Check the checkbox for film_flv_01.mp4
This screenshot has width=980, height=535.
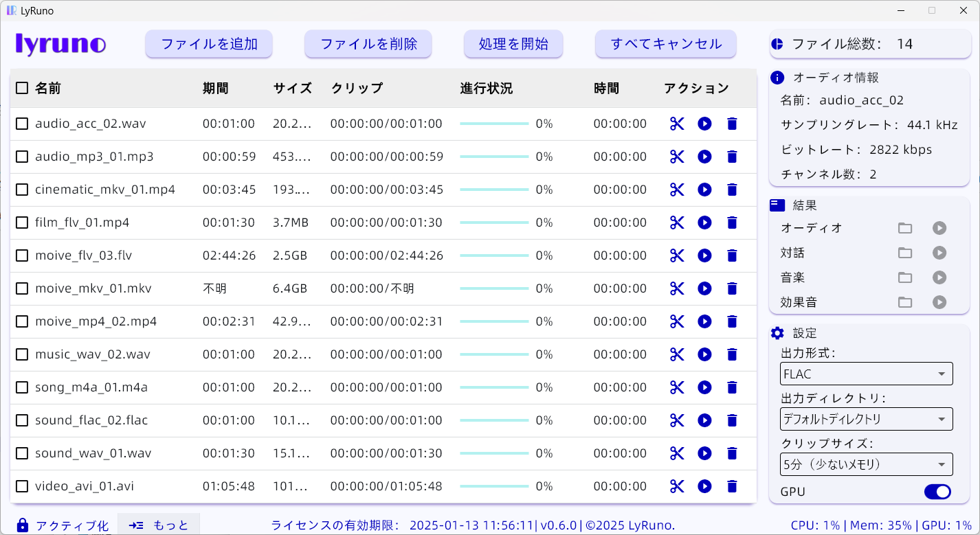pyautogui.click(x=21, y=223)
